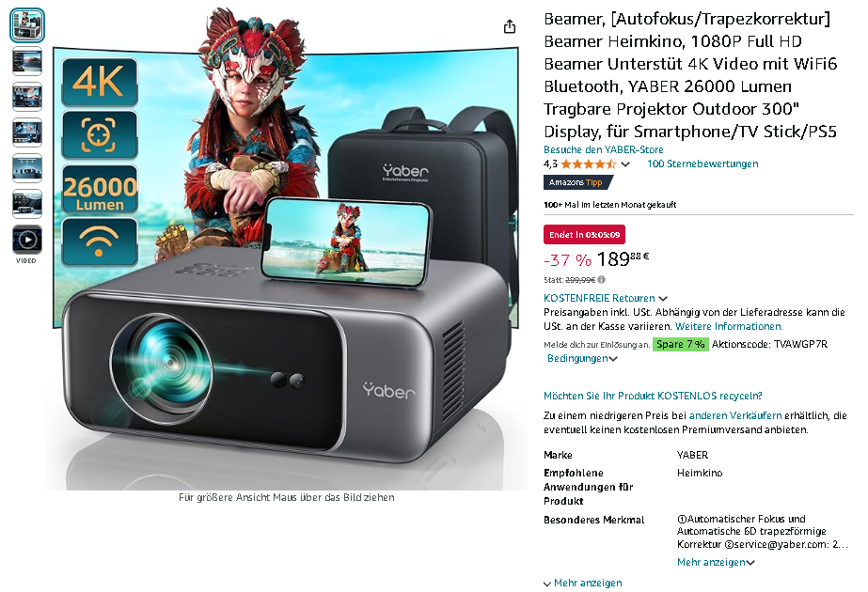The height and width of the screenshot is (592, 868).
Task: Click the 4,3 star rating icons
Action: [x=588, y=164]
